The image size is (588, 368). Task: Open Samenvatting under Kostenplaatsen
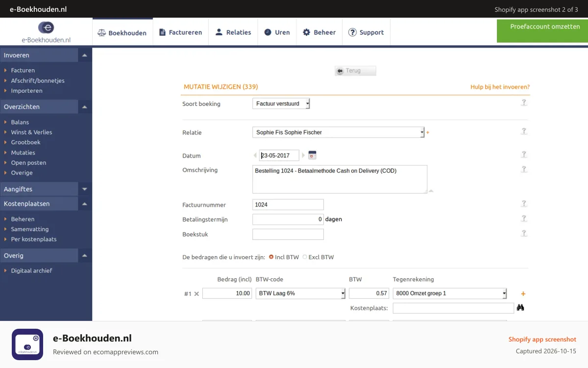pyautogui.click(x=29, y=229)
